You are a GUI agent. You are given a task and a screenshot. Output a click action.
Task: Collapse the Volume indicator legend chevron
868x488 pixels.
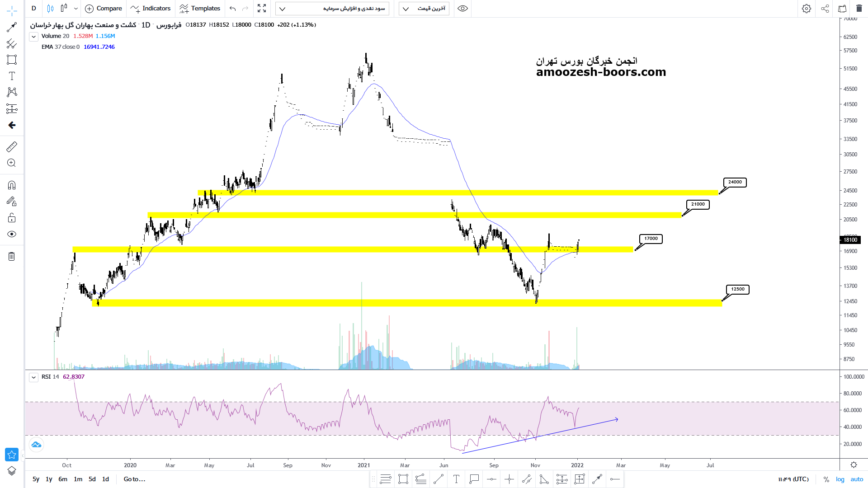pyautogui.click(x=33, y=37)
